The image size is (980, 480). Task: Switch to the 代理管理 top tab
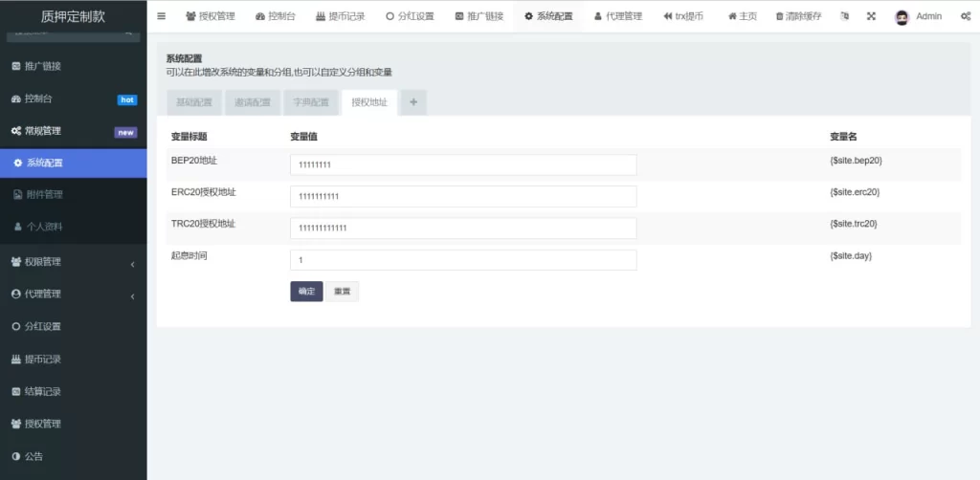(x=617, y=16)
